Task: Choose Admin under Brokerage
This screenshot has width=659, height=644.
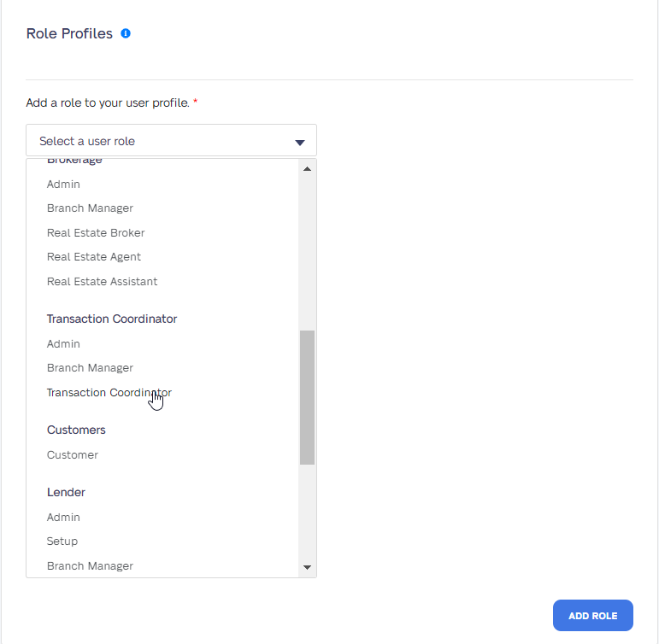Action: tap(63, 184)
